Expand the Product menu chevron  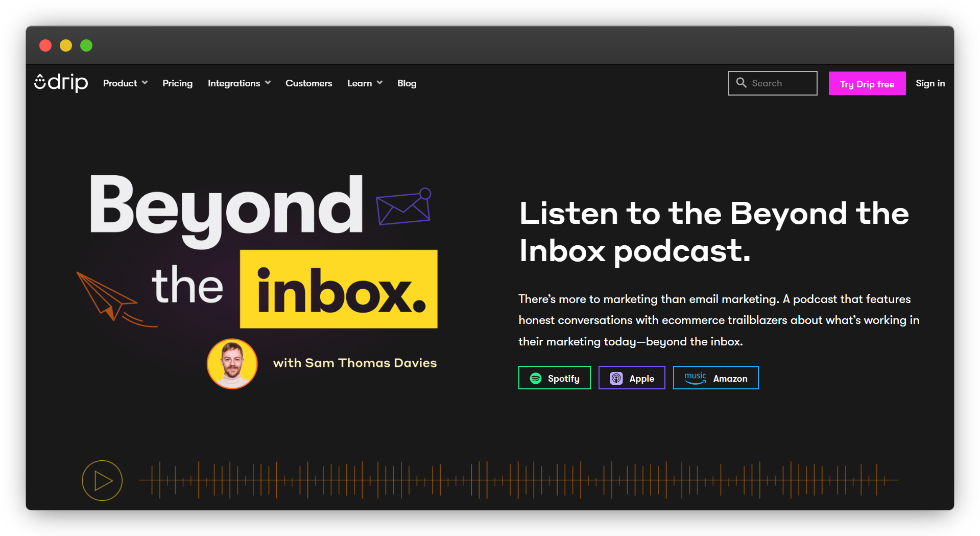pos(145,83)
